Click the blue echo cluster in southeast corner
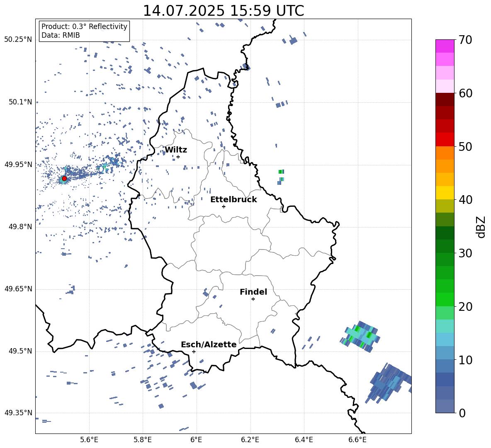 pyautogui.click(x=388, y=383)
